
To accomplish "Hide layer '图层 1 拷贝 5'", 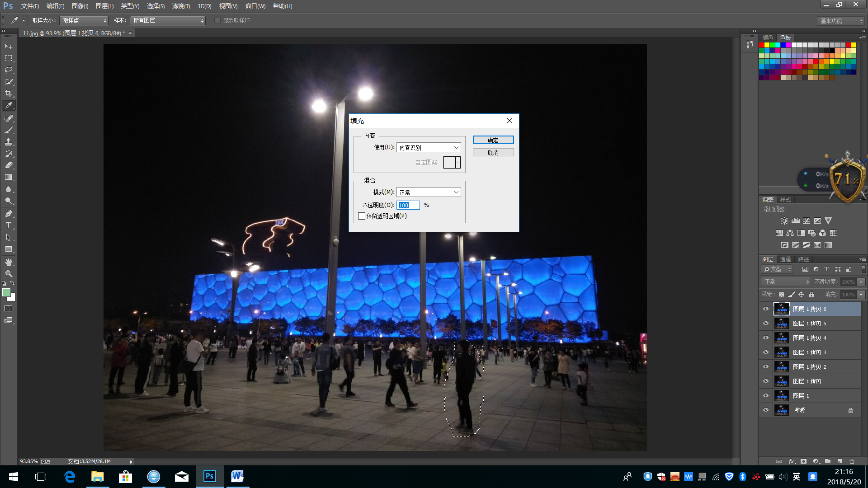I will (x=766, y=324).
